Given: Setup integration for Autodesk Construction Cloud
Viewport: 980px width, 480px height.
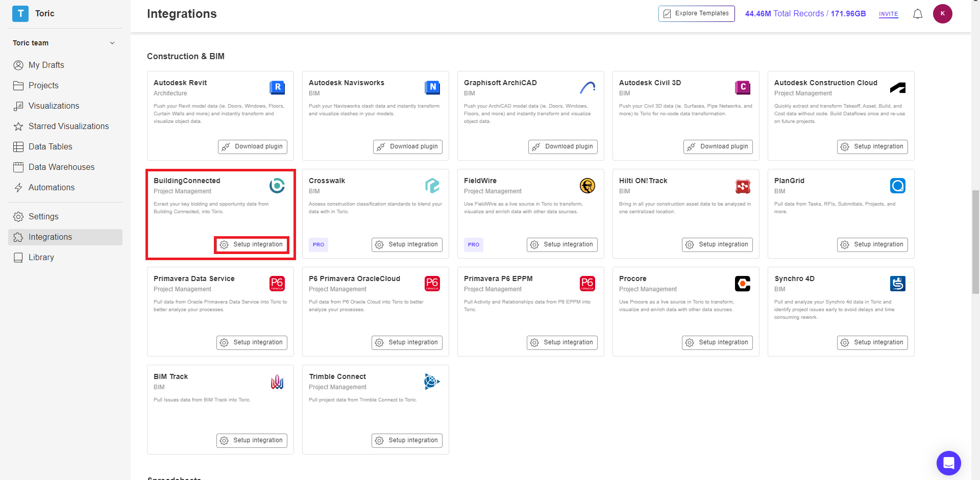Looking at the screenshot, I should click(x=872, y=146).
